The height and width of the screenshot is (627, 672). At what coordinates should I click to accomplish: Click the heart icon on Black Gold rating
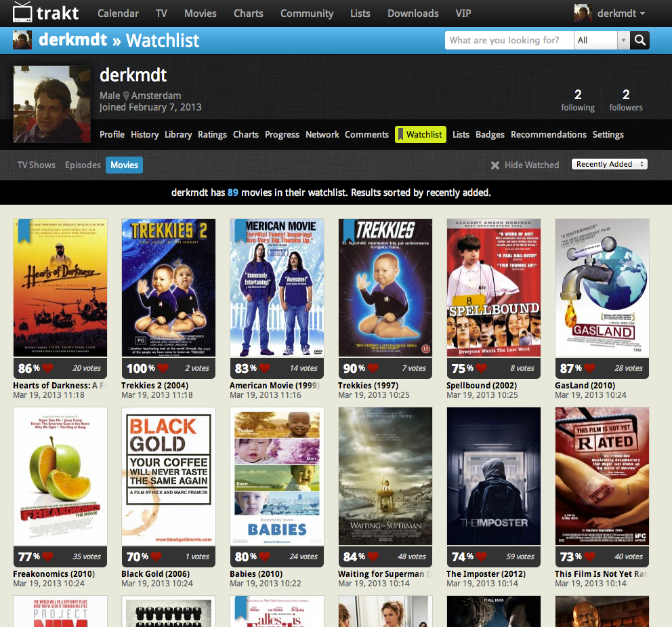pyautogui.click(x=156, y=557)
